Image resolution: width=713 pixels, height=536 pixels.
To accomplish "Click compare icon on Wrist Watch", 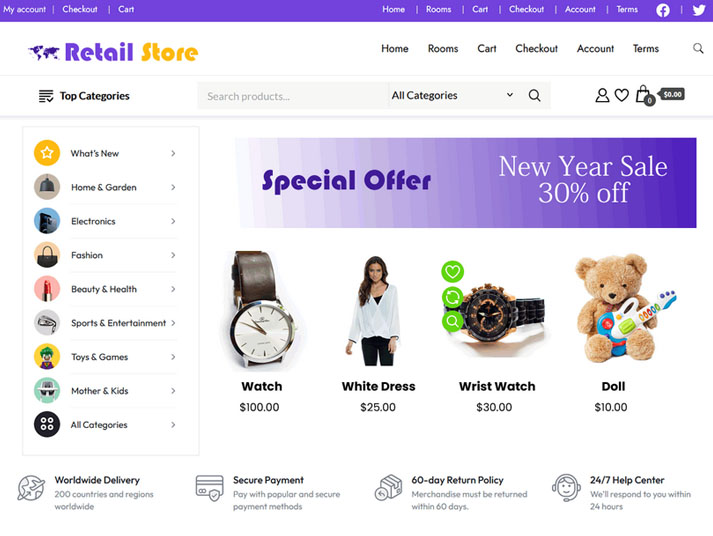I will [x=452, y=297].
